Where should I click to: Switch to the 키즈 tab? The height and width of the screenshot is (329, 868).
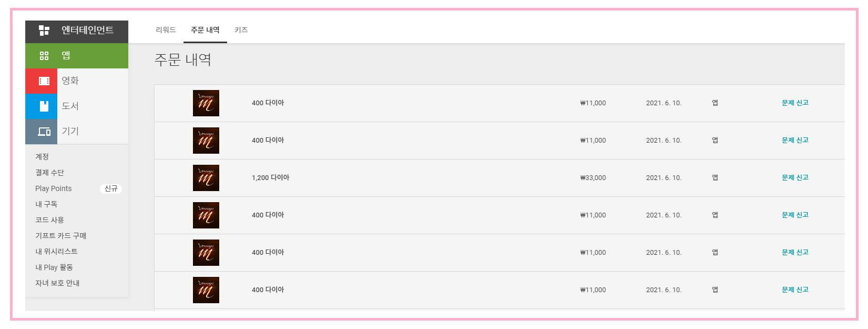(x=241, y=30)
